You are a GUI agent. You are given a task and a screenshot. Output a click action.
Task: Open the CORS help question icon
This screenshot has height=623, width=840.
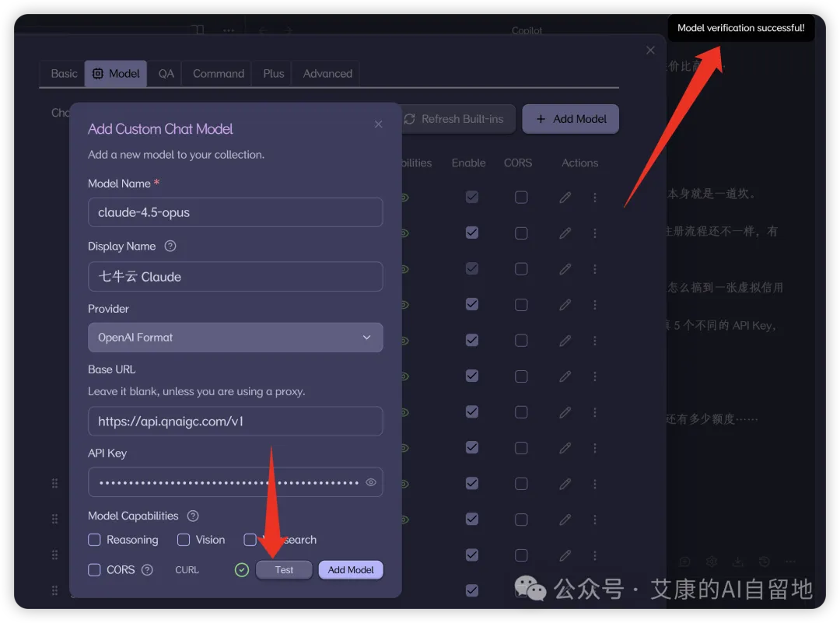(x=147, y=570)
